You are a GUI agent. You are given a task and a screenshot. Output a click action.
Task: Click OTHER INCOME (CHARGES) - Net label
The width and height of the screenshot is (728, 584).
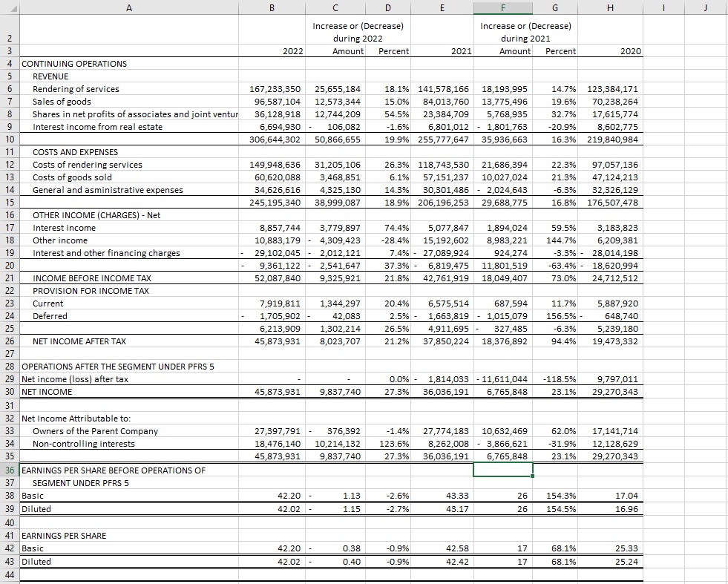click(x=96, y=215)
